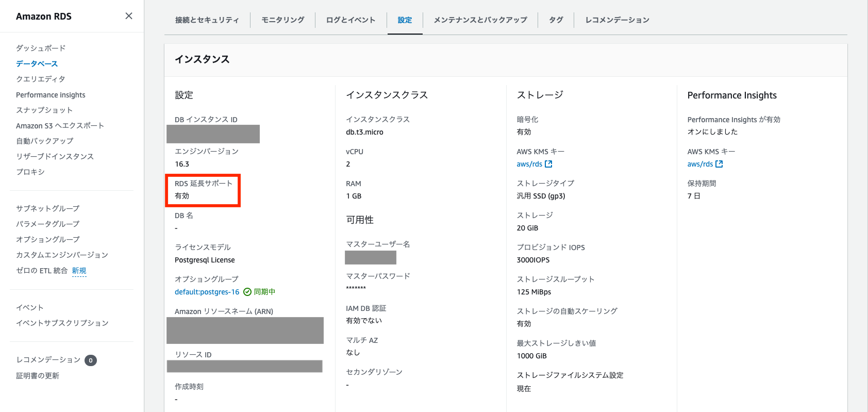
Task: Open メンテナンスとバックアップ tab
Action: click(480, 20)
